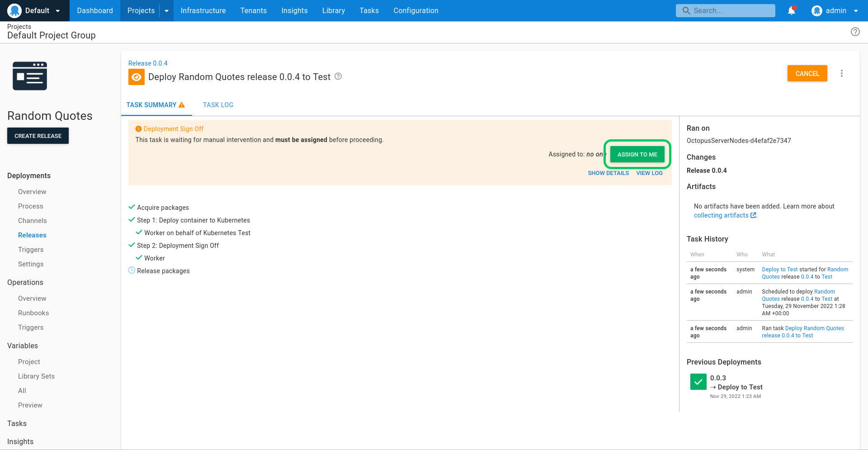Open the collecting artifacts link

tap(725, 215)
